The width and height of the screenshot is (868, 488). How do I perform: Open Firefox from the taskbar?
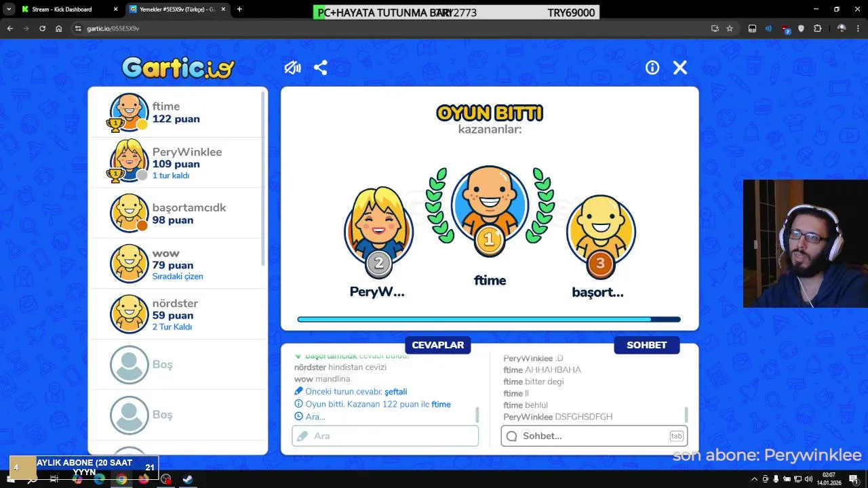(144, 479)
